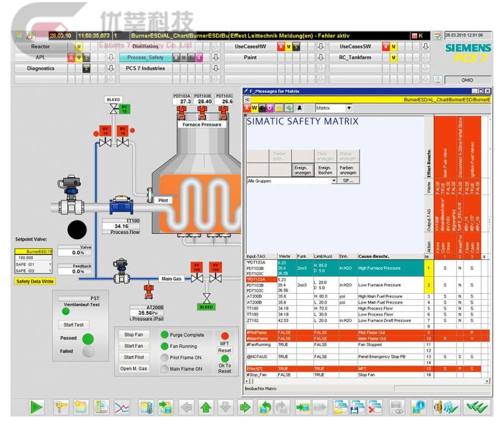
Task: Click the green up arrow navigation icon
Action: (x=205, y=408)
